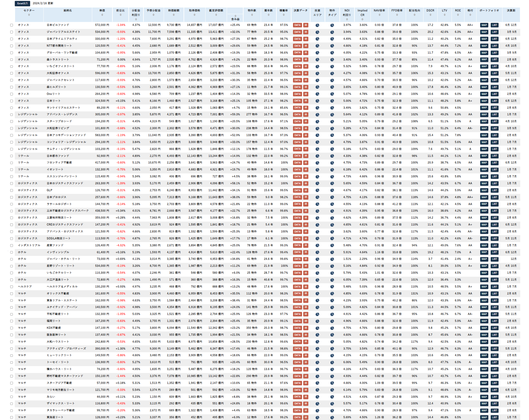Open 物件タイプ pie chart for 森トラストリート
529x420 pixels.
click(x=332, y=60)
